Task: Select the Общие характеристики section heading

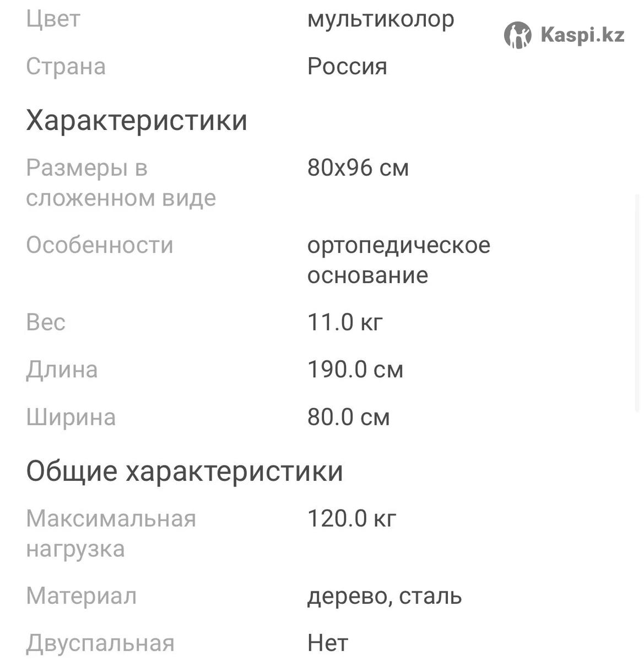Action: [185, 472]
